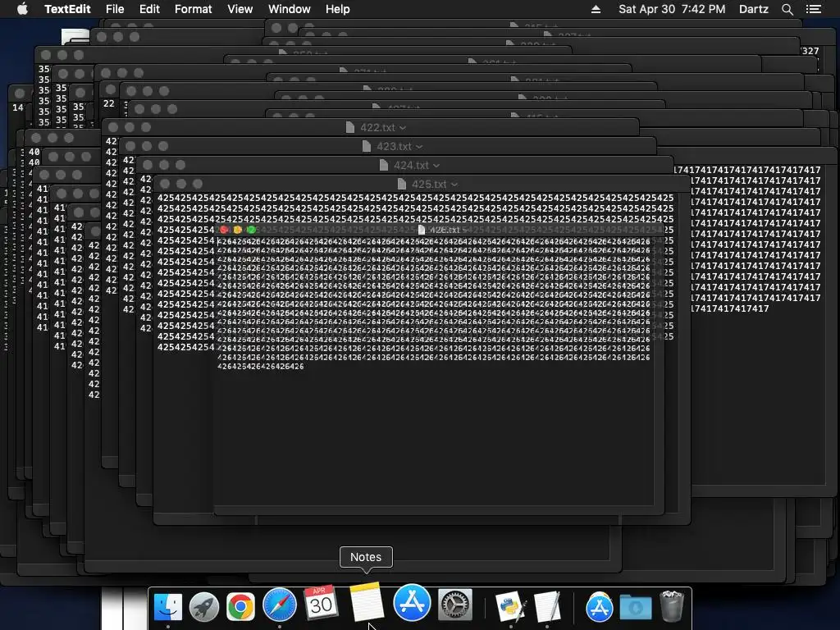Click TextEdit paper-and-pen icon in Dock

(x=547, y=606)
